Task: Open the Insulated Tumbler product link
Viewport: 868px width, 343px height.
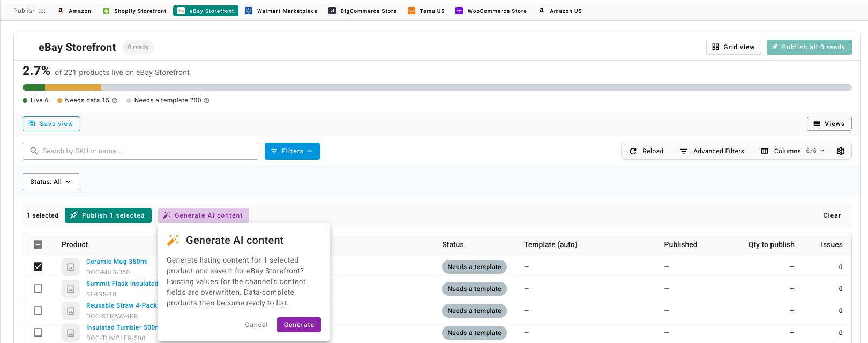Action: [122, 327]
